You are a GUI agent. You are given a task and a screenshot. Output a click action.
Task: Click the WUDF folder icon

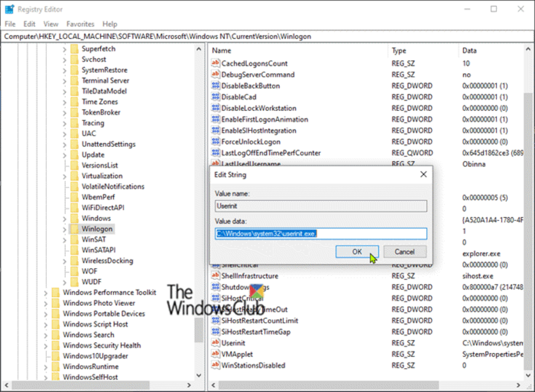pos(74,282)
